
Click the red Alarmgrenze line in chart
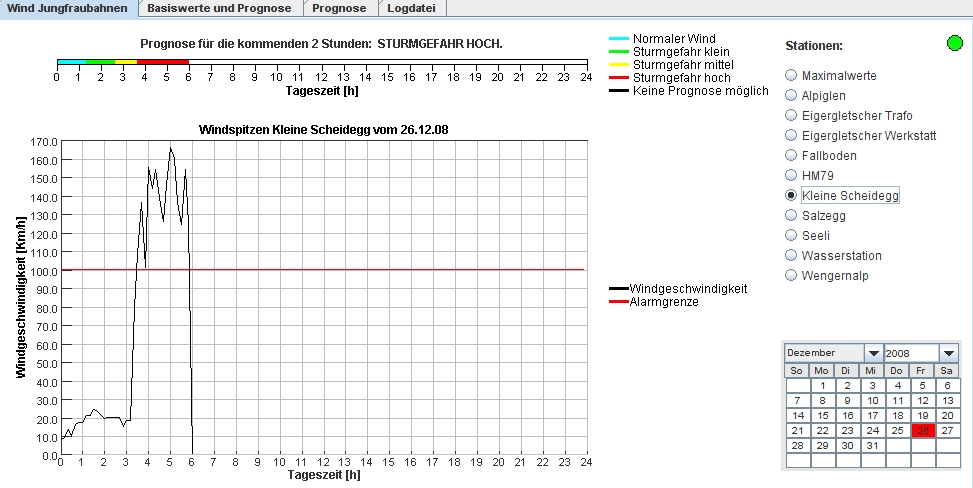point(400,269)
